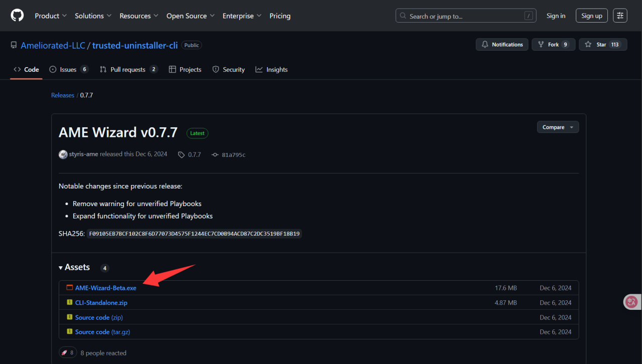Focus the Search or jump to field
Viewport: 642px width, 364px height.
466,16
